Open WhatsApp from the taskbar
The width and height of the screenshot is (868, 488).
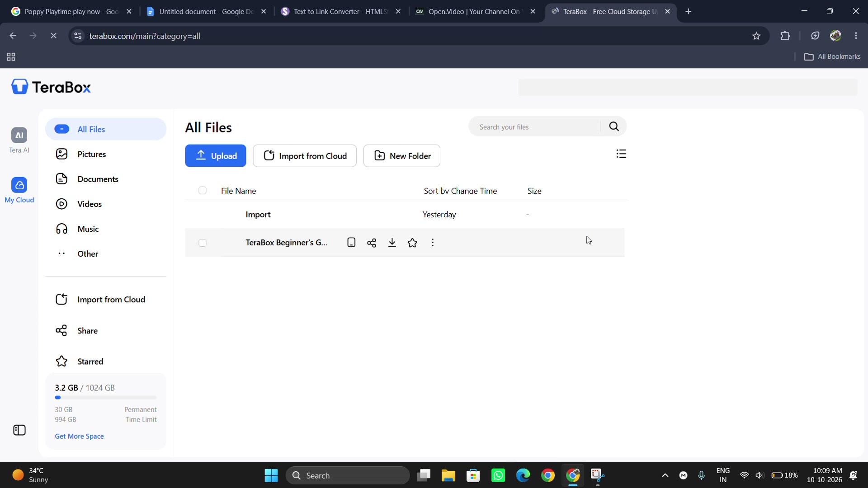498,475
